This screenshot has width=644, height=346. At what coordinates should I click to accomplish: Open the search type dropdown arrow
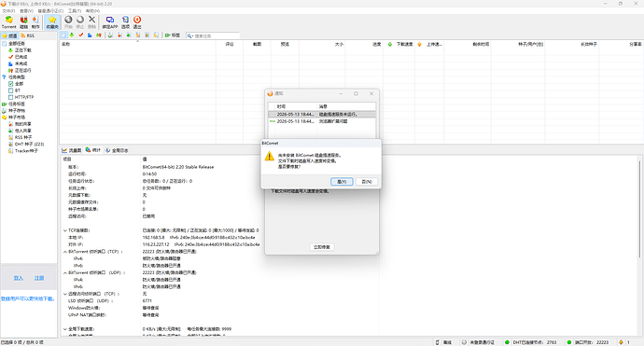click(x=192, y=36)
